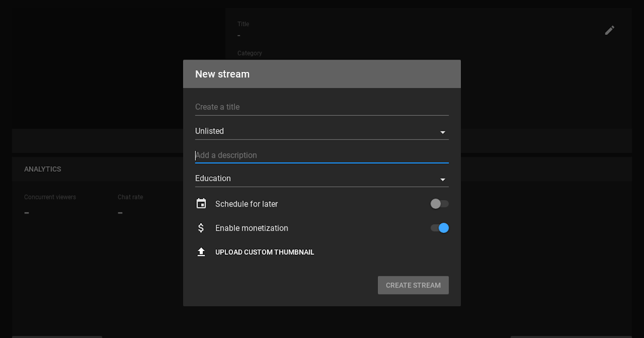Click UPLOAD CUSTOM THUMBNAIL
644x338 pixels.
265,252
